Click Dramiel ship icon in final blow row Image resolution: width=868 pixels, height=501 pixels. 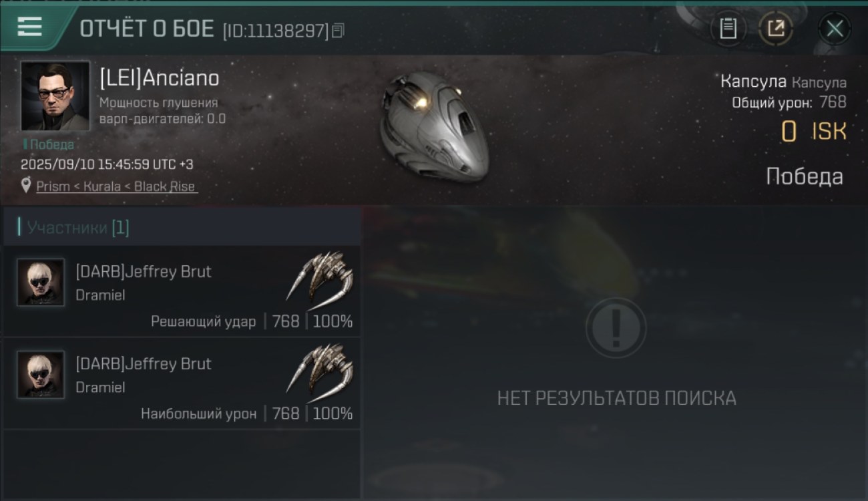pos(320,278)
